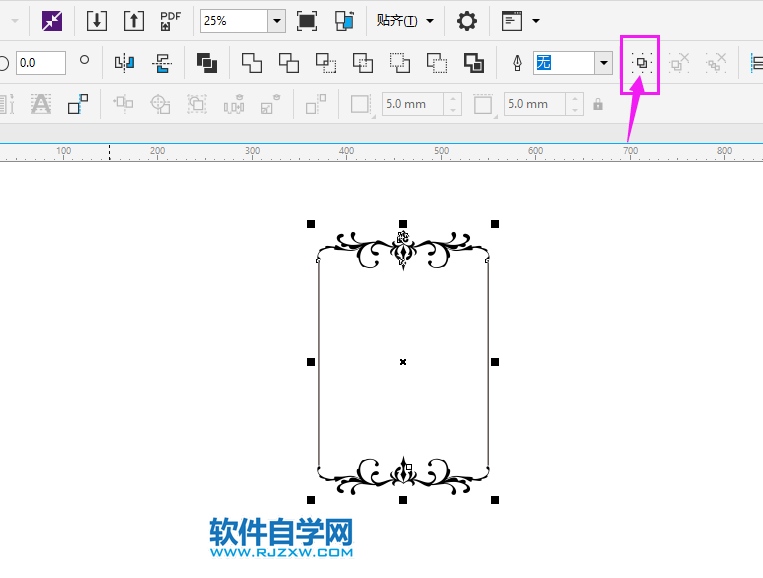
Task: Click the letter A text icon
Action: (41, 104)
